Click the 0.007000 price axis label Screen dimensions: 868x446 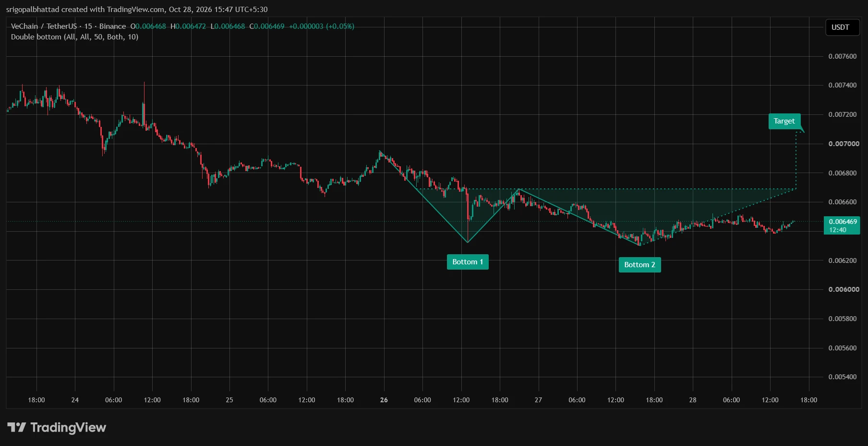[844, 144]
